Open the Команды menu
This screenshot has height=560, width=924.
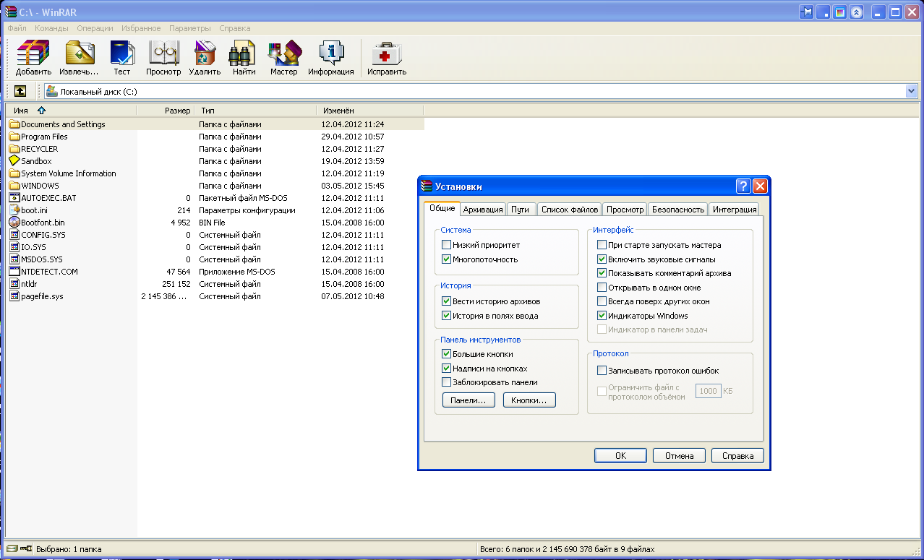[x=51, y=28]
